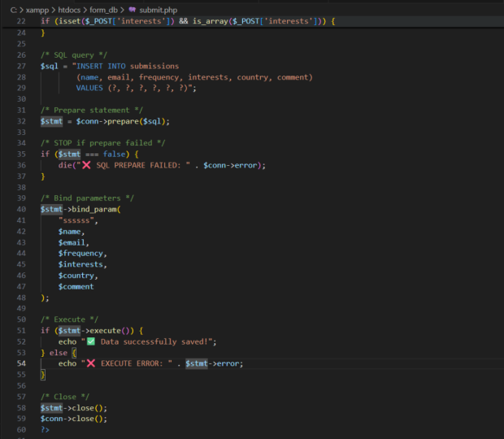504x439 pixels.
Task: Click the column list '(name, email, frequency...' line
Action: click(194, 77)
